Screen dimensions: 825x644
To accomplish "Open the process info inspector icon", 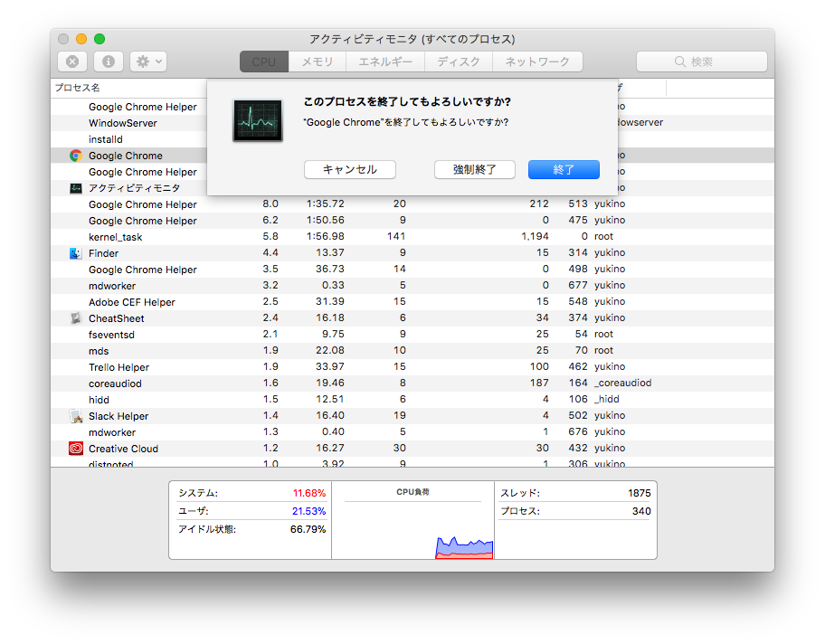I will click(x=109, y=62).
